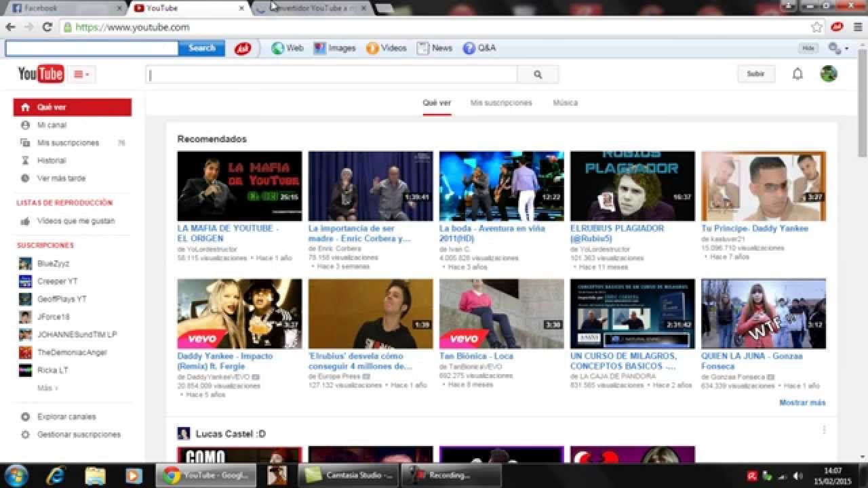
Task: Open the GeoffPlays YT subscription channel
Action: pos(62,299)
